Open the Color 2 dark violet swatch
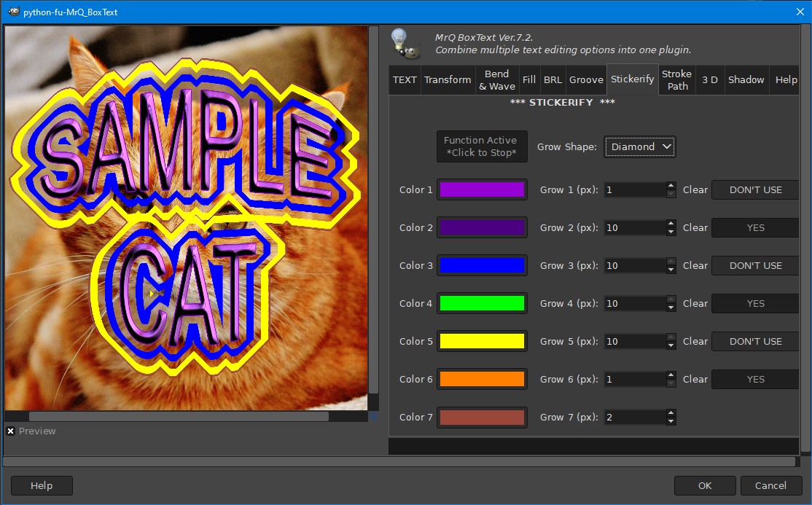The image size is (812, 505). pyautogui.click(x=482, y=227)
